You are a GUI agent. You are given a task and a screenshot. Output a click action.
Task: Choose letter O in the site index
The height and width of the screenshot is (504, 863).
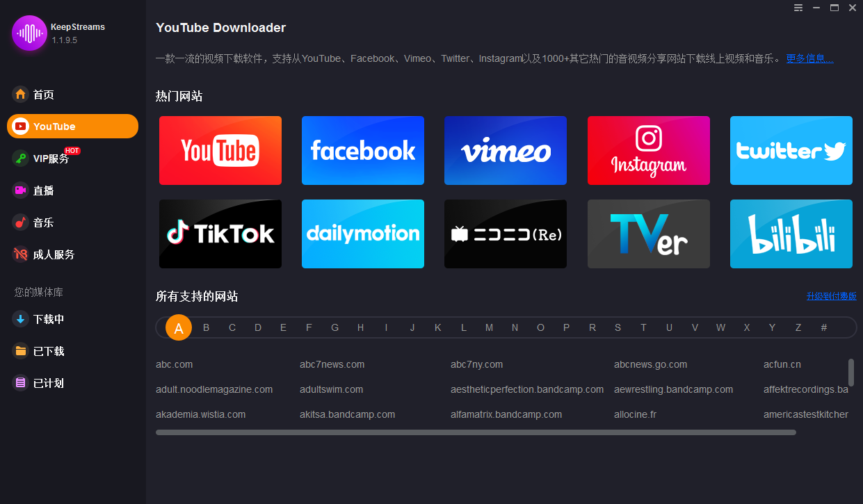coord(540,327)
